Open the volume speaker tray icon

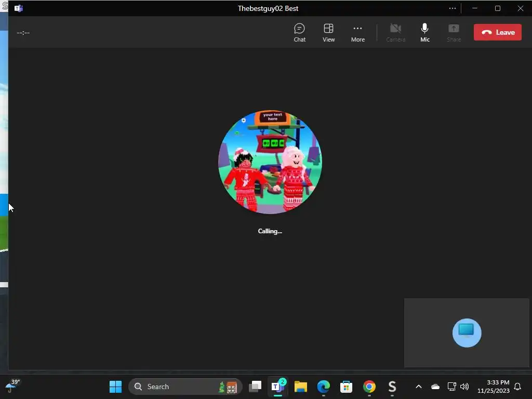point(464,387)
